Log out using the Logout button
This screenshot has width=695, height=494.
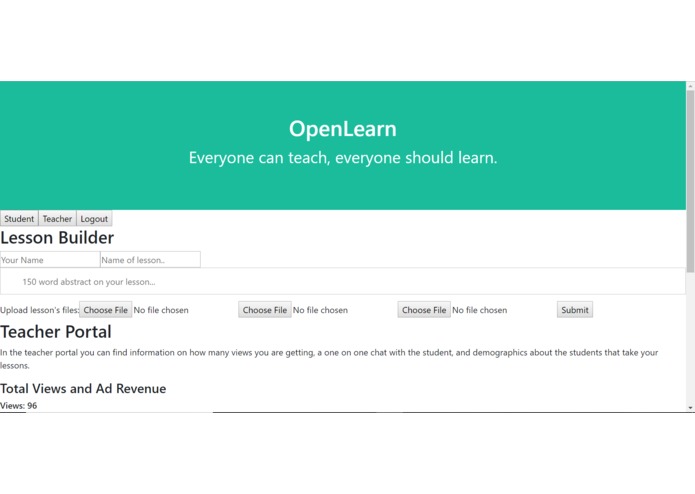click(94, 219)
